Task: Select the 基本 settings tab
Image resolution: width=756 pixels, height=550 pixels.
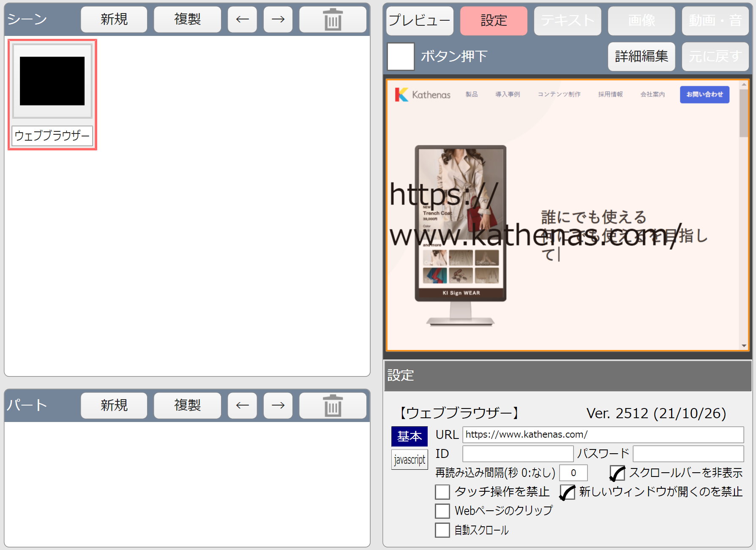Action: pyautogui.click(x=409, y=436)
